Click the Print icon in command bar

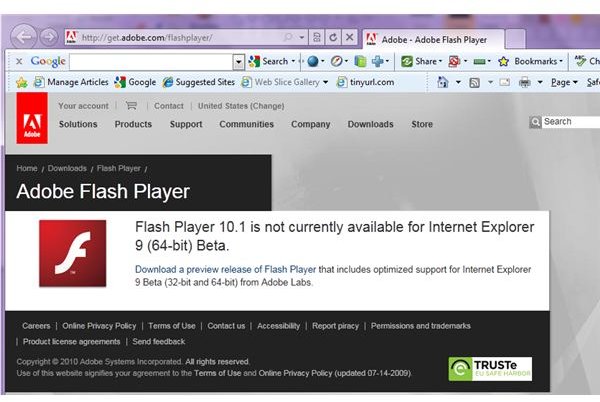click(x=525, y=82)
